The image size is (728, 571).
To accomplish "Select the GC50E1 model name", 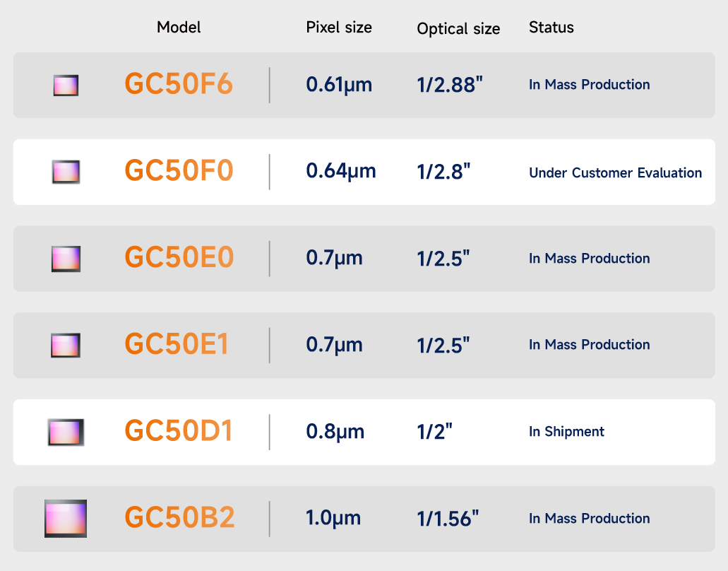I will click(177, 345).
